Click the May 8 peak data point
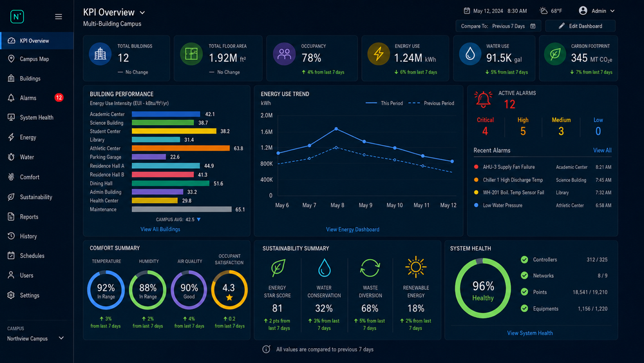 tap(336, 129)
